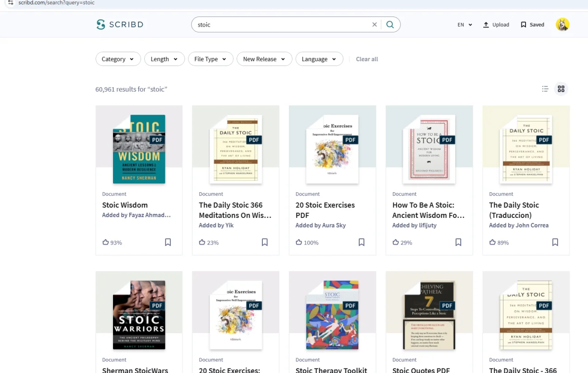The image size is (588, 373).
Task: Open the user profile avatar
Action: click(x=562, y=25)
